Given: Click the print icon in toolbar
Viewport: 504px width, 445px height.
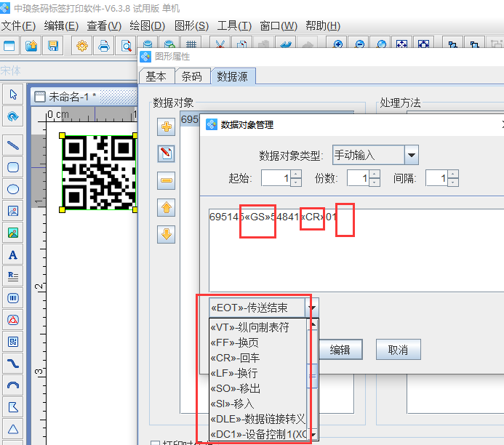Looking at the screenshot, I should [x=104, y=47].
